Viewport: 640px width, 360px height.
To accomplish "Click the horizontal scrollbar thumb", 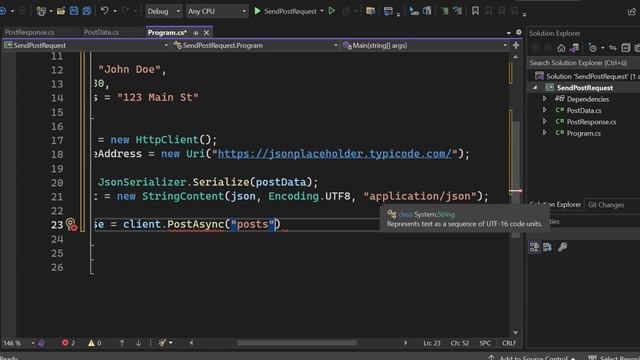I will point(297,343).
